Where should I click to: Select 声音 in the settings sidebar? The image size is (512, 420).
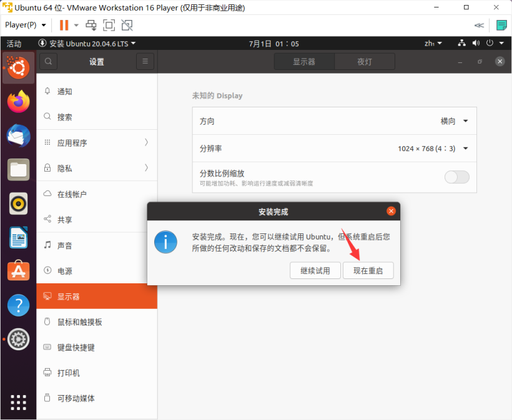point(65,245)
